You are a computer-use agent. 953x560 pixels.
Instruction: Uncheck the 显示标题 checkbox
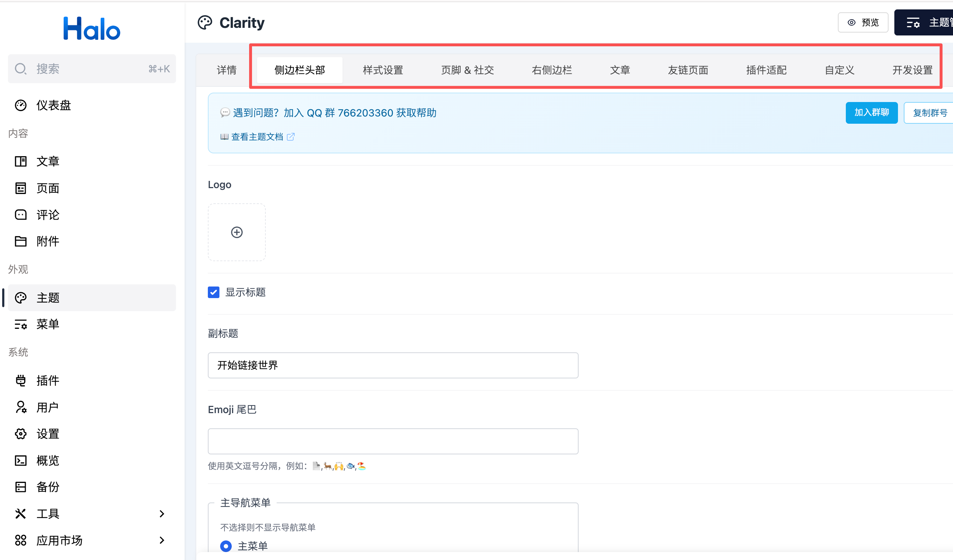[x=214, y=292]
